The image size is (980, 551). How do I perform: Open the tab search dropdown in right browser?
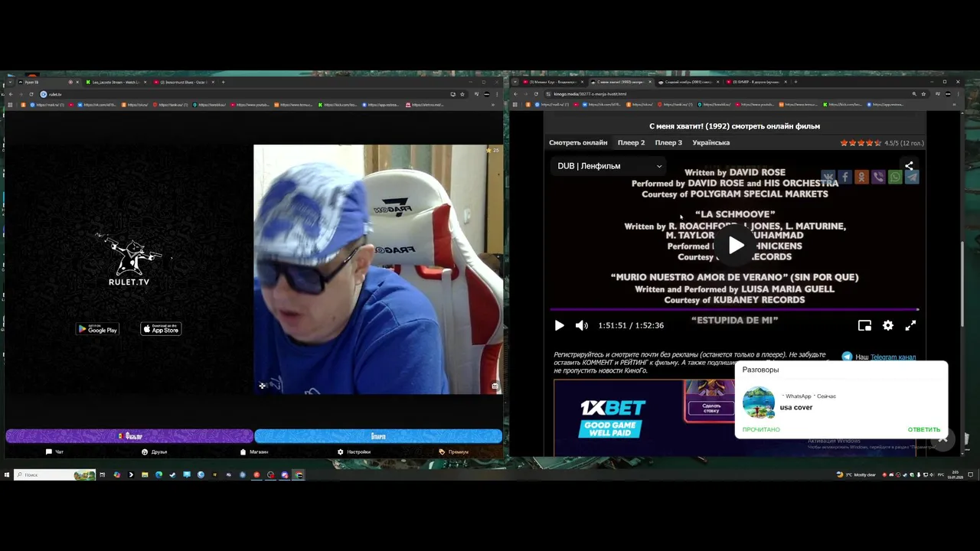[x=515, y=82]
